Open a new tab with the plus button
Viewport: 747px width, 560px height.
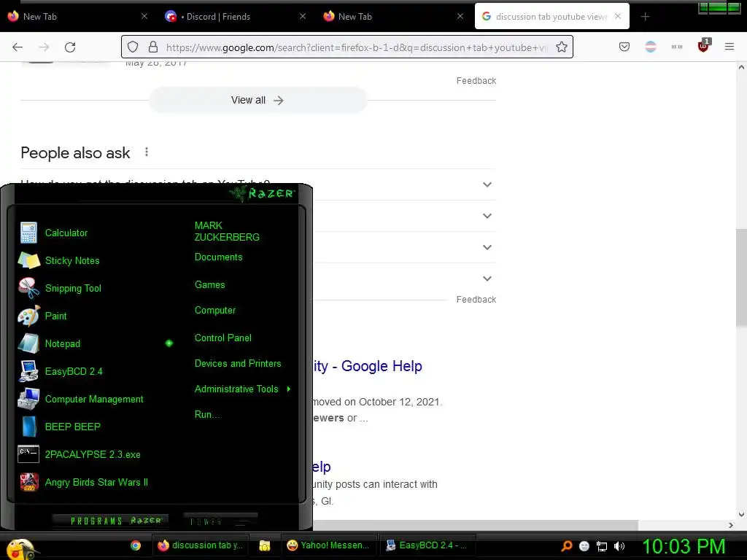[645, 17]
